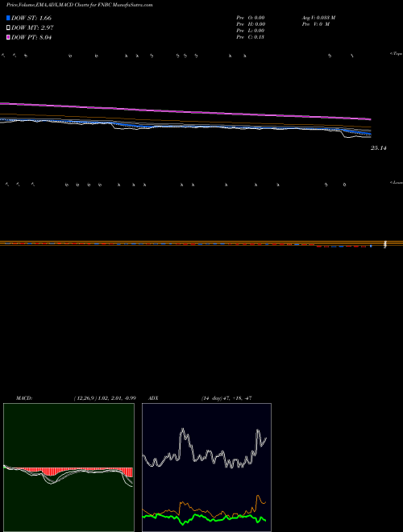Click the Pre H: 0.00 value

251,24
